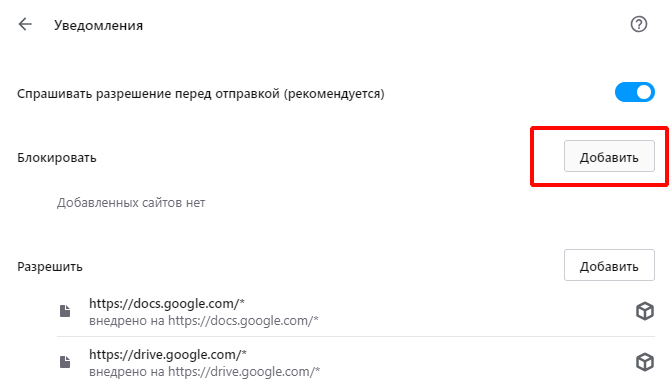Click the Уведомления page heading
The height and width of the screenshot is (391, 672).
point(99,26)
